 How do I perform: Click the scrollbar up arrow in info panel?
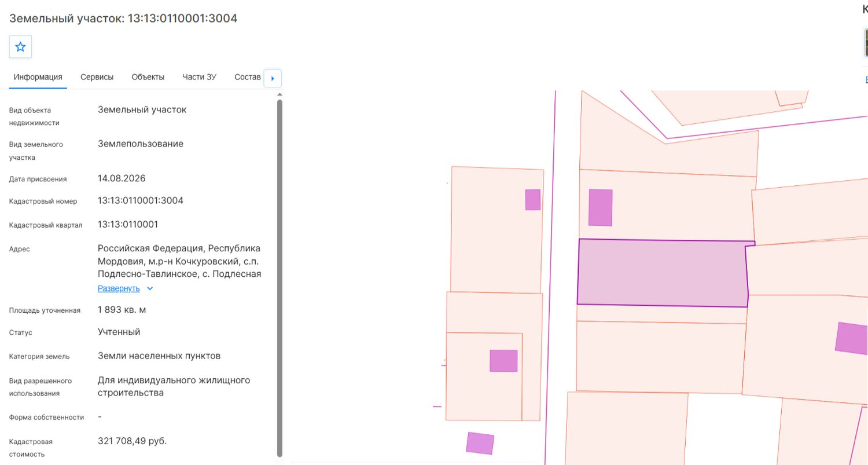click(x=280, y=94)
